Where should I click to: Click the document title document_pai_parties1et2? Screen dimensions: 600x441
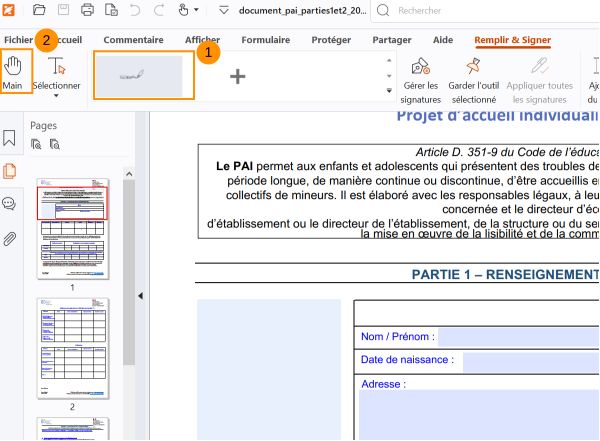(302, 11)
